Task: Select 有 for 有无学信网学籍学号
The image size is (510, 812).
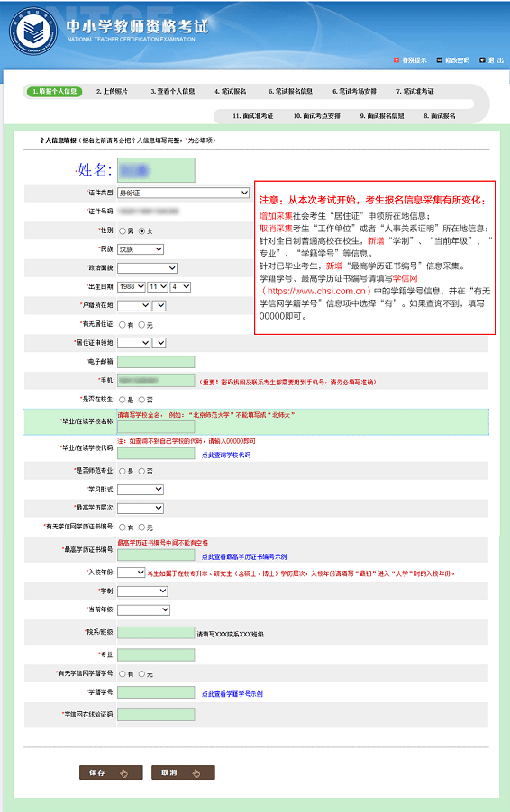Action: [x=123, y=674]
